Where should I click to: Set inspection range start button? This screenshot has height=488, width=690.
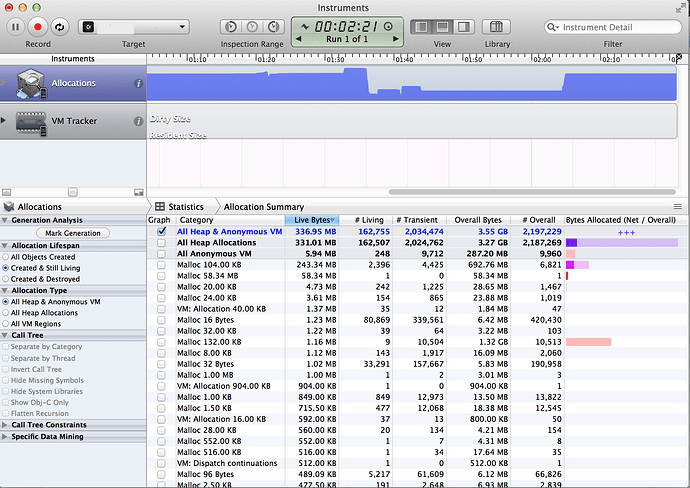pyautogui.click(x=231, y=27)
